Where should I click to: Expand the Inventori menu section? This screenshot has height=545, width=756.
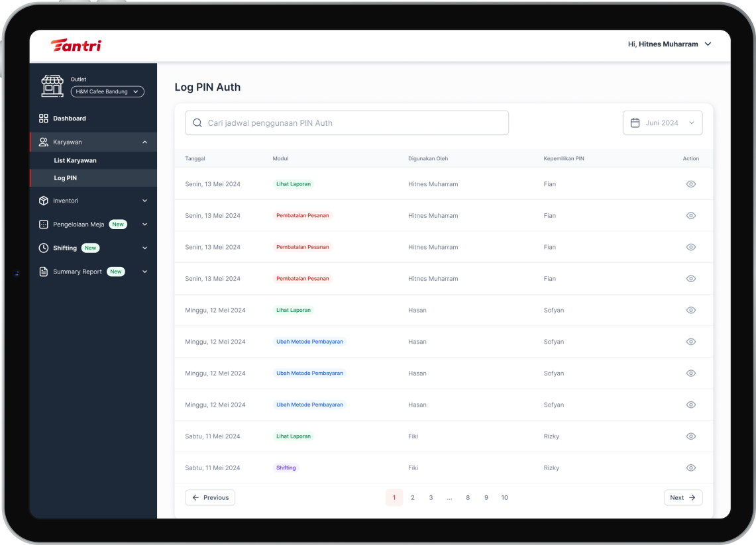tap(144, 201)
